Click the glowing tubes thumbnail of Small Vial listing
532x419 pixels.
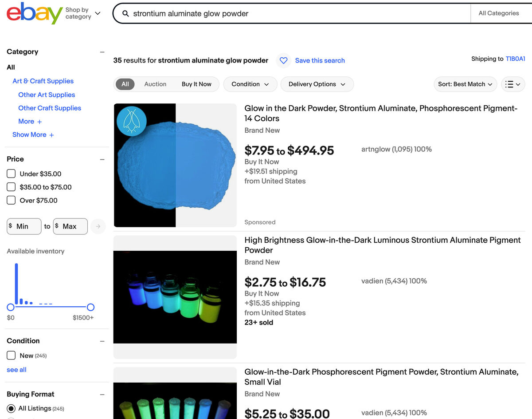[x=175, y=393]
